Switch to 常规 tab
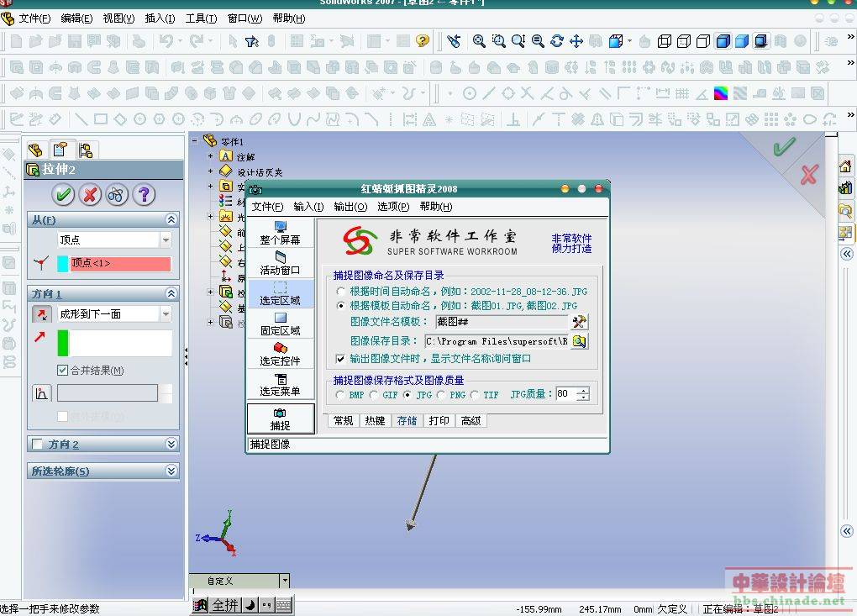The height and width of the screenshot is (616, 857). click(344, 421)
